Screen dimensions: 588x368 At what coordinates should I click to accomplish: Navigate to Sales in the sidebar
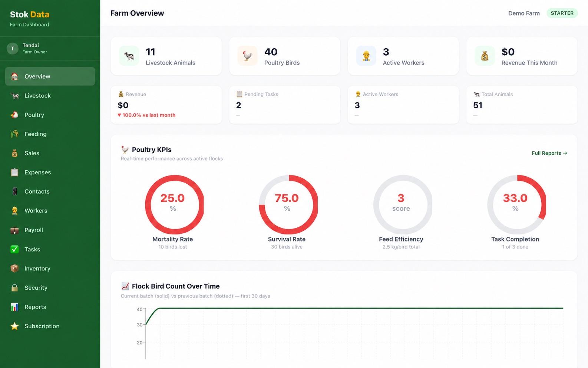click(x=50, y=153)
